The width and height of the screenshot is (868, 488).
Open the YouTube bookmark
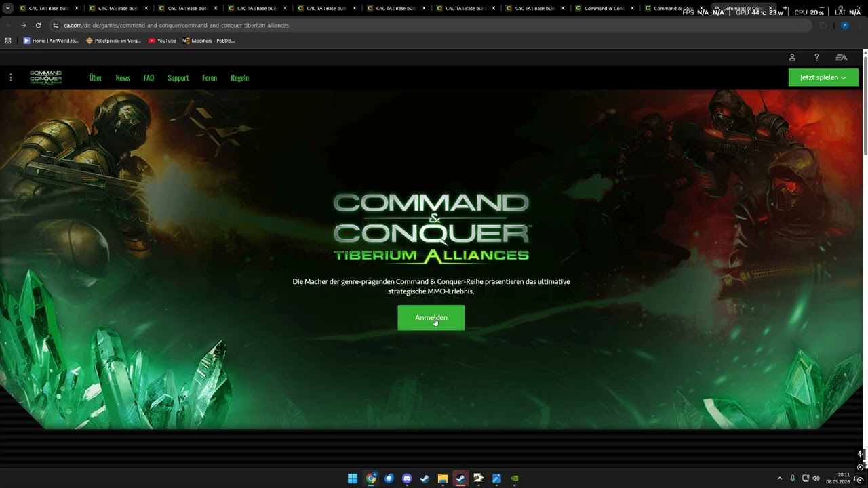(162, 41)
